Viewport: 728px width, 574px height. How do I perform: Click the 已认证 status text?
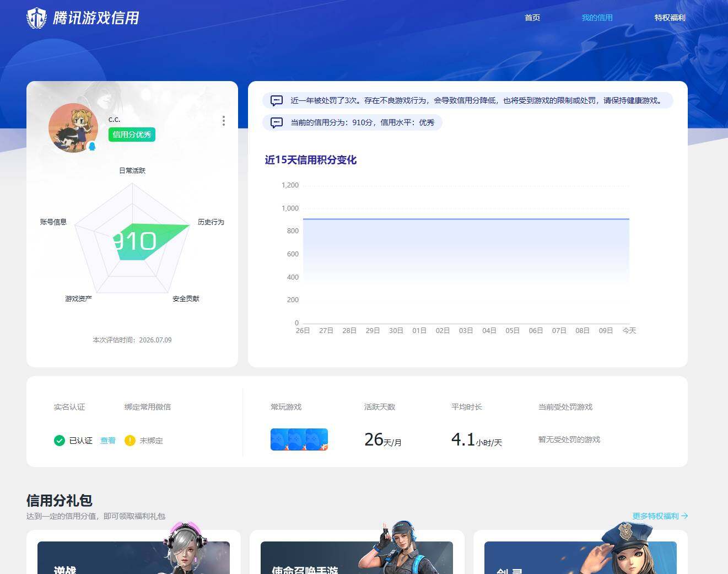coord(81,441)
